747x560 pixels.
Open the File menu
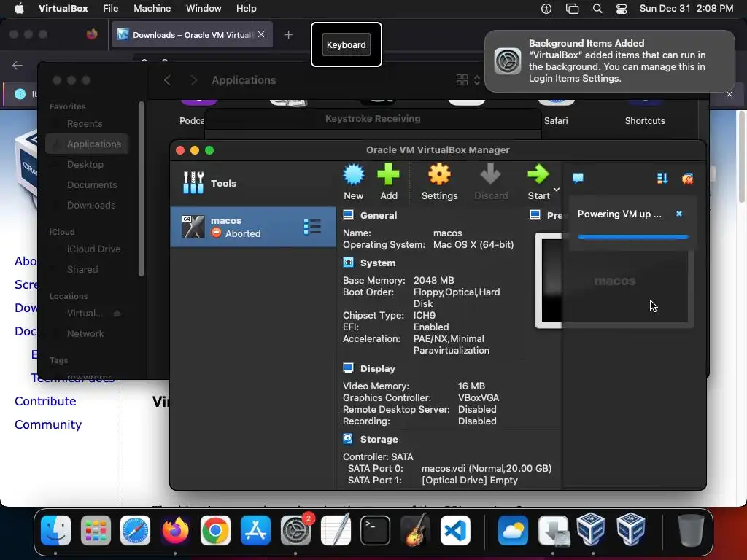tap(111, 9)
